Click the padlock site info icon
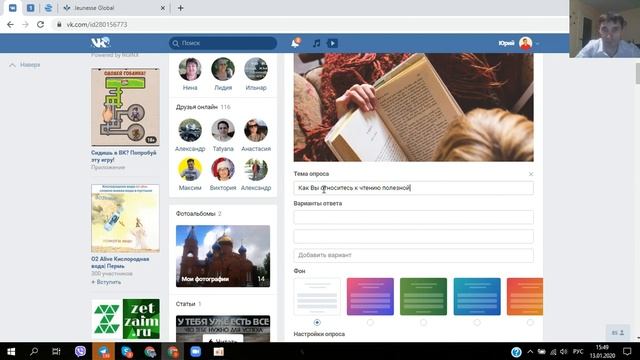Screen dimensions: 640x360 (x=59, y=24)
